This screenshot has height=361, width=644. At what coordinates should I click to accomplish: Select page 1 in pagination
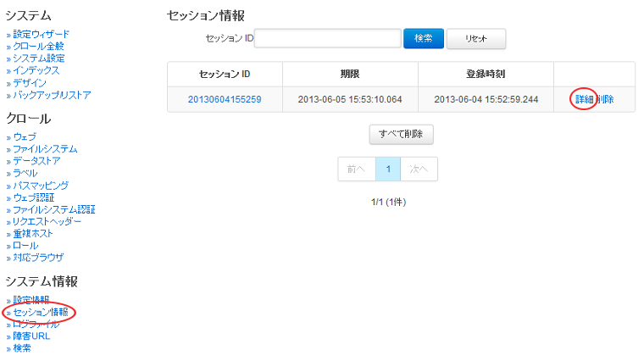point(387,169)
